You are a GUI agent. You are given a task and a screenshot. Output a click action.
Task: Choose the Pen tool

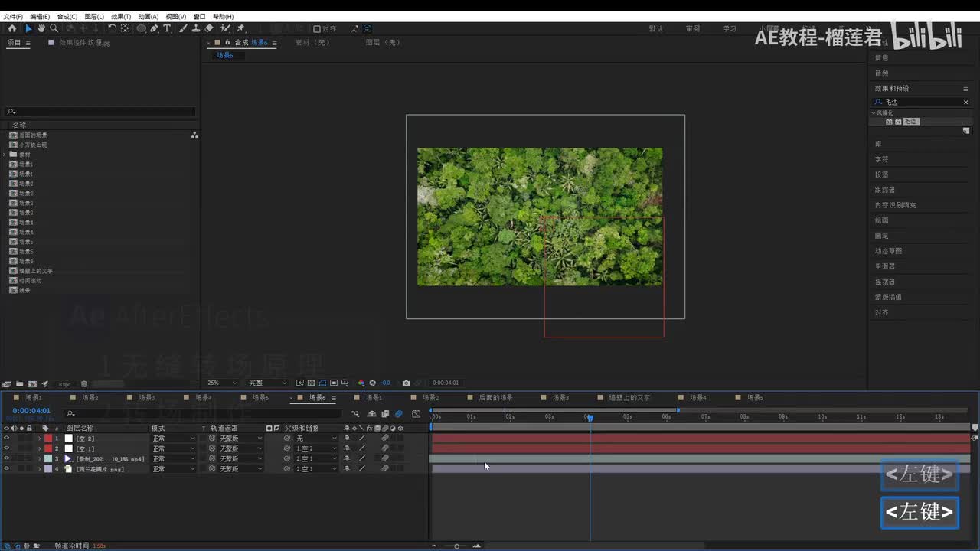coord(154,28)
